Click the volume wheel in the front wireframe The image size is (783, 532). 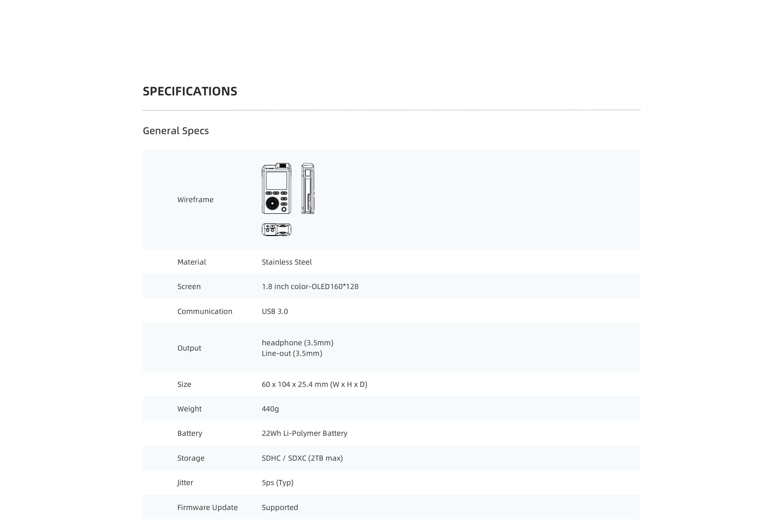(x=272, y=203)
